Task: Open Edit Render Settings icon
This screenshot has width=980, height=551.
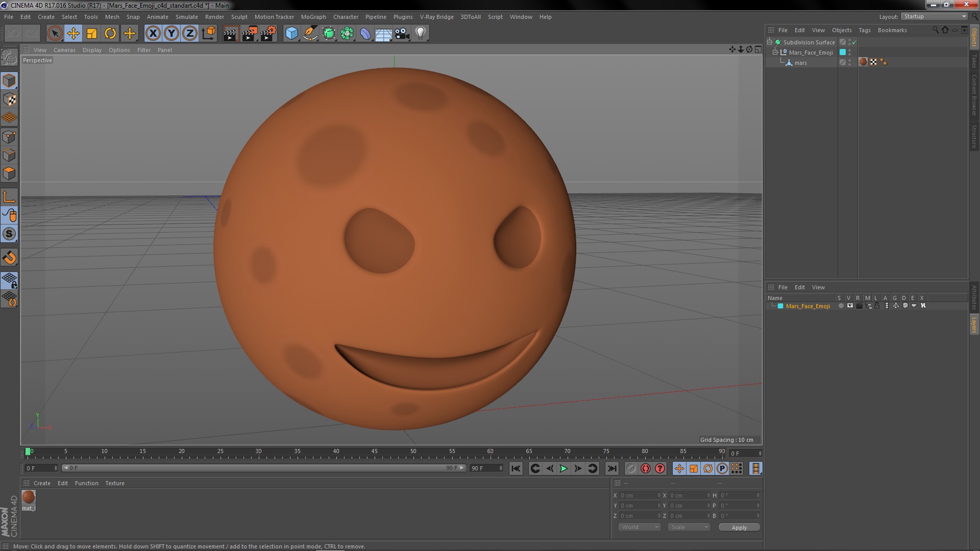Action: (268, 34)
